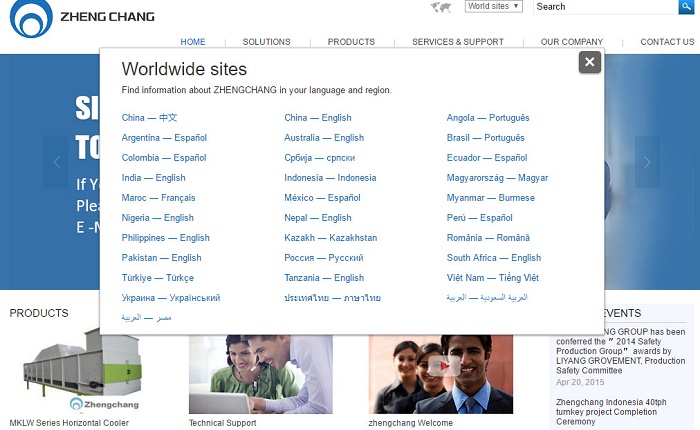The width and height of the screenshot is (700, 430).
Task: Select România — Română site
Action: click(x=488, y=238)
